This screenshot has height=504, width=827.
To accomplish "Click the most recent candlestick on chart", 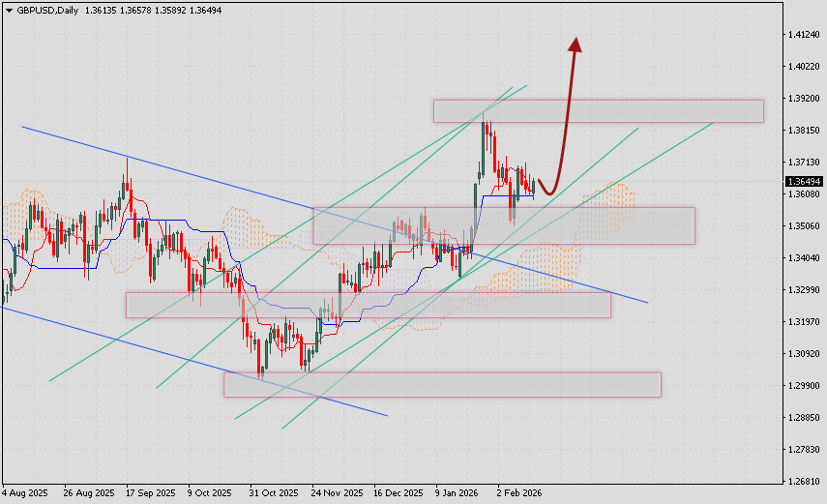I will pos(534,185).
